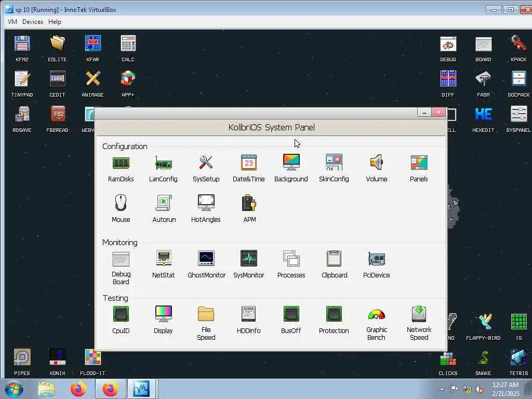Open the DEBUG desktop icon
The image size is (532, 399).
coord(448,49)
